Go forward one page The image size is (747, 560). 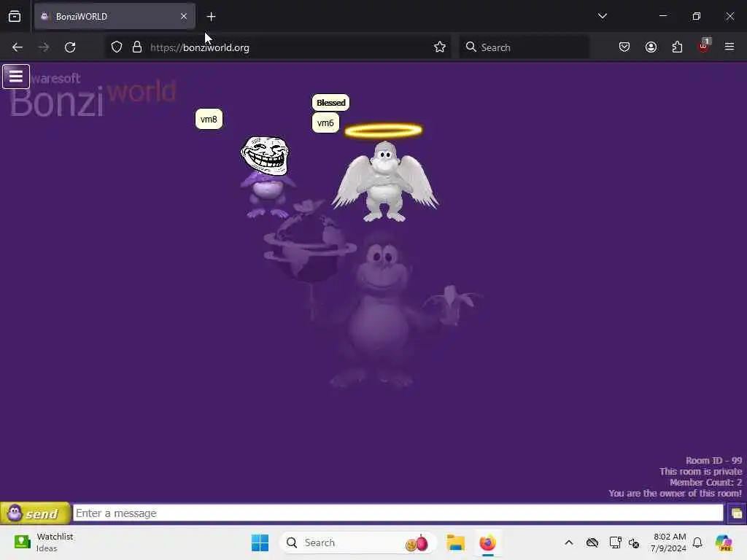44,47
